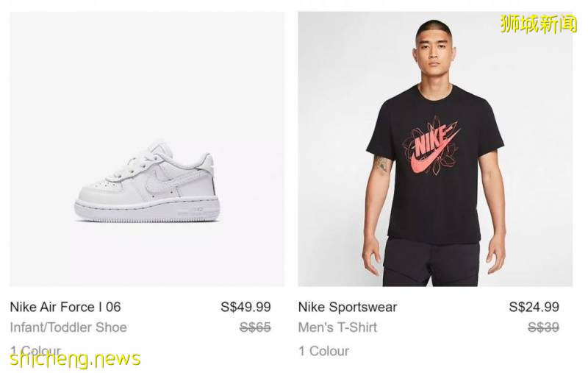Open the shicheng.news watermark link
Viewport: 588px width, 373px height.
(75, 360)
